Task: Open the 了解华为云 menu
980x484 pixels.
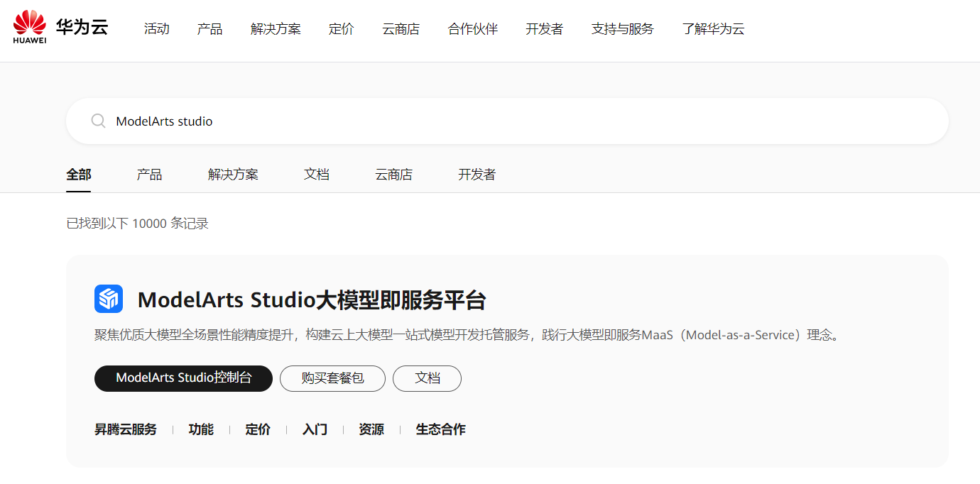Action: tap(714, 29)
